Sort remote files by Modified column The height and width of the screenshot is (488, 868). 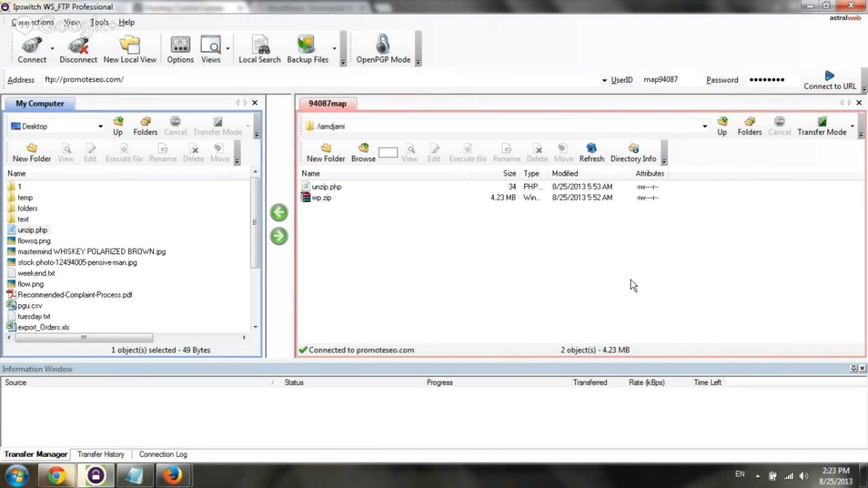565,174
